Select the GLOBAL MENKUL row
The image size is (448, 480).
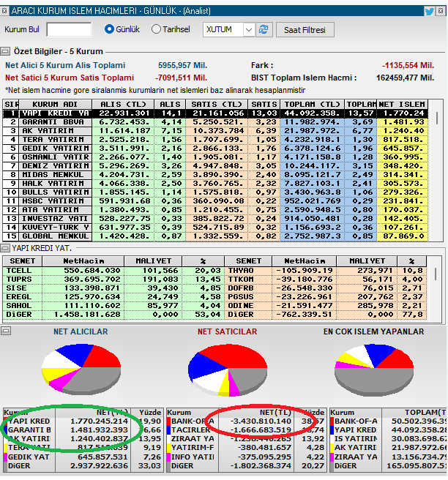point(215,236)
